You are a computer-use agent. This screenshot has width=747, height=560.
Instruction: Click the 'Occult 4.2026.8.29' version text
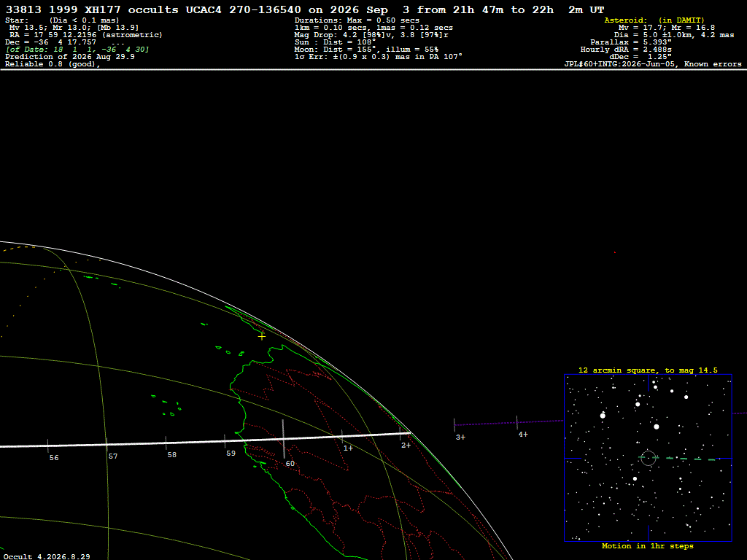pyautogui.click(x=47, y=556)
